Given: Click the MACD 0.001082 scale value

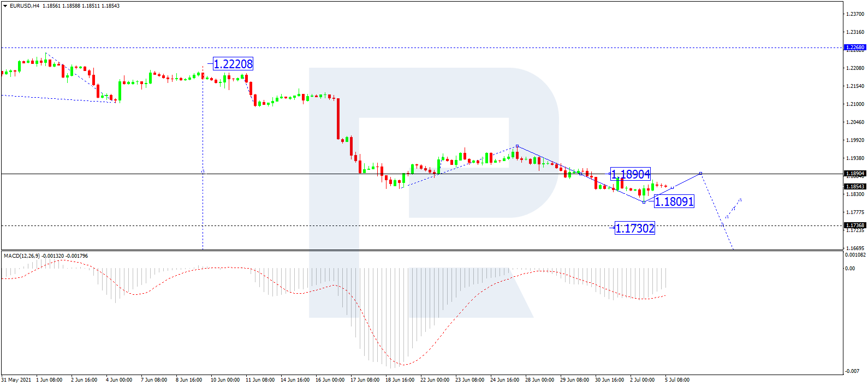Looking at the screenshot, I should (x=855, y=254).
